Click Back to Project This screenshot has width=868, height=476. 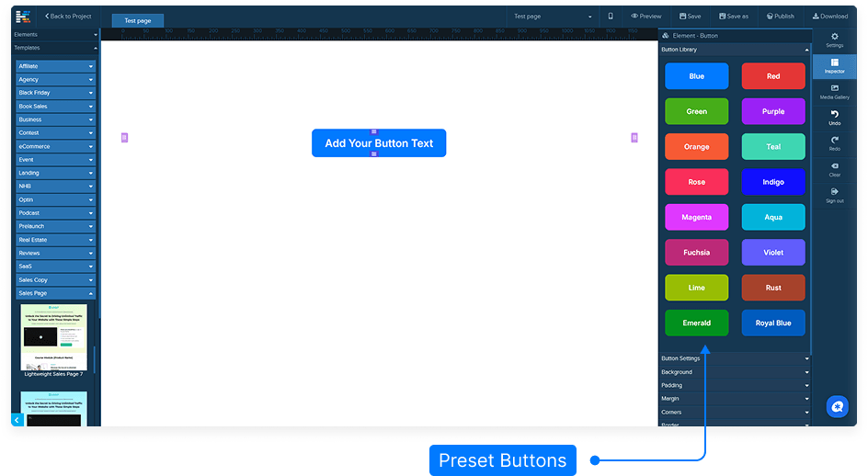pos(68,17)
